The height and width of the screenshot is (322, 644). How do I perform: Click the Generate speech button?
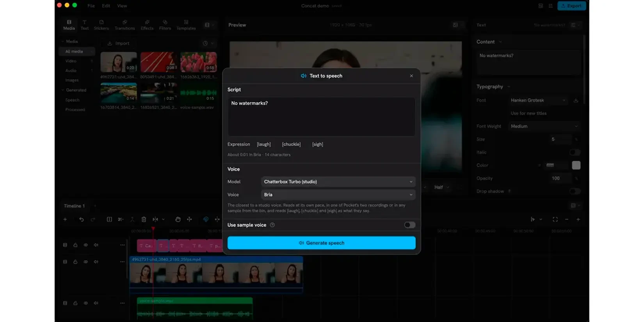pyautogui.click(x=321, y=243)
